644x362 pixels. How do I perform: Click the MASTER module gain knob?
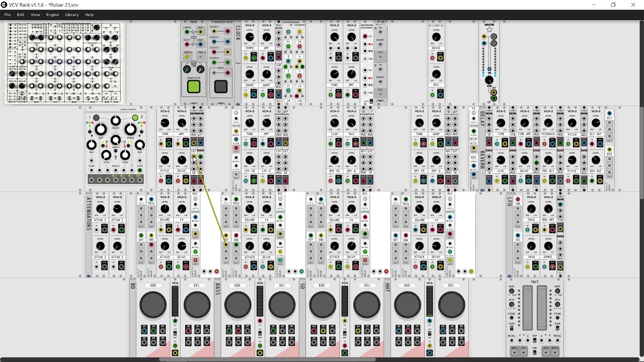(489, 80)
